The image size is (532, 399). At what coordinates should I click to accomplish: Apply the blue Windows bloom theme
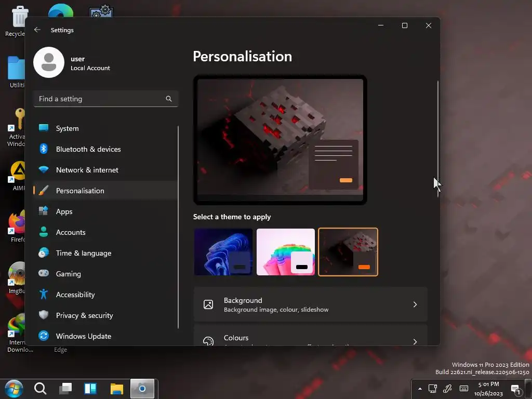point(223,252)
